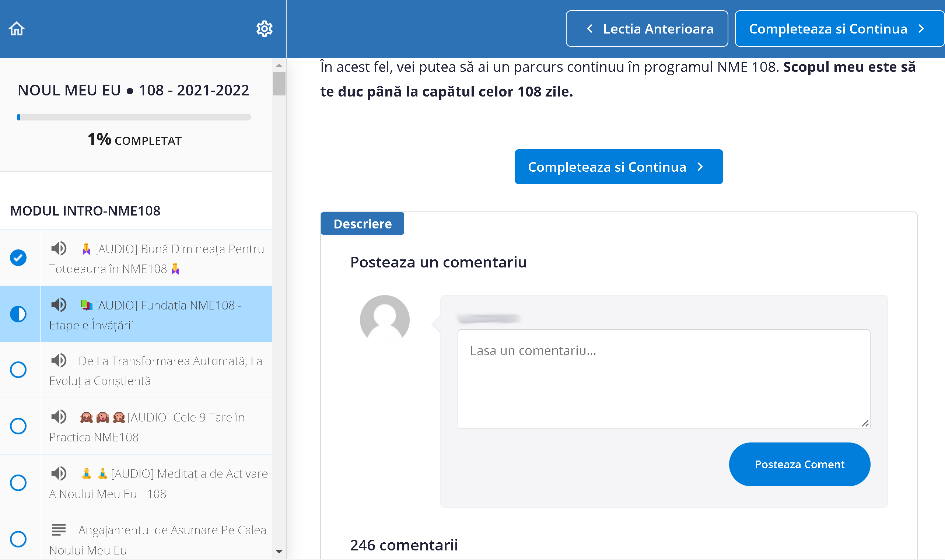Click sidebar scrollbar down arrow
The image size is (945, 560).
[x=279, y=551]
